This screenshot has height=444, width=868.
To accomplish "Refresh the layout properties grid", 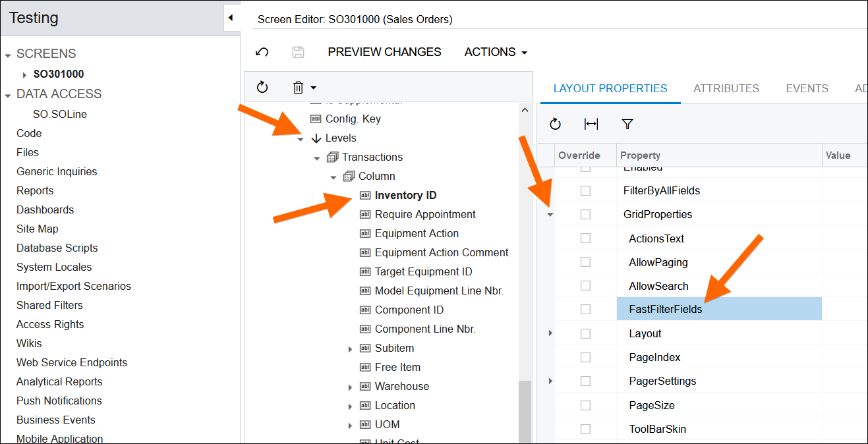I will (555, 124).
